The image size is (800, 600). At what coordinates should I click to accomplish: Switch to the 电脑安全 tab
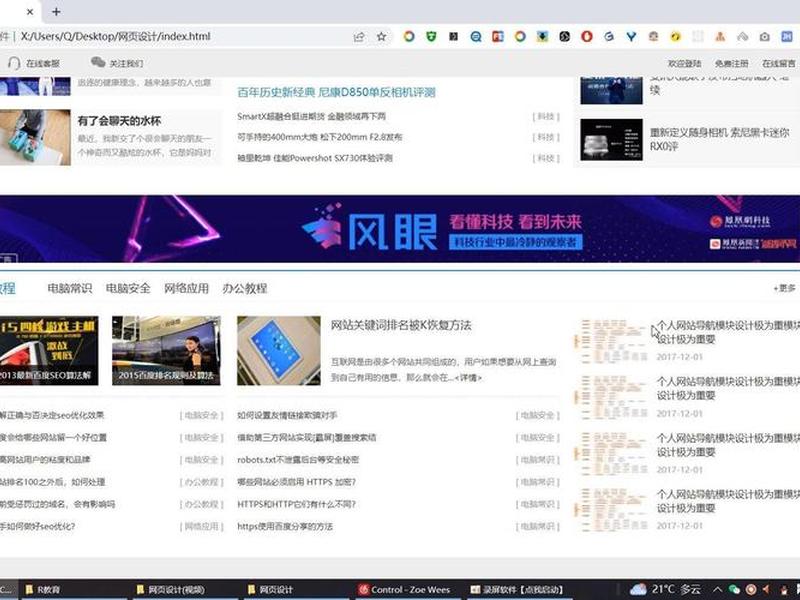click(x=128, y=288)
